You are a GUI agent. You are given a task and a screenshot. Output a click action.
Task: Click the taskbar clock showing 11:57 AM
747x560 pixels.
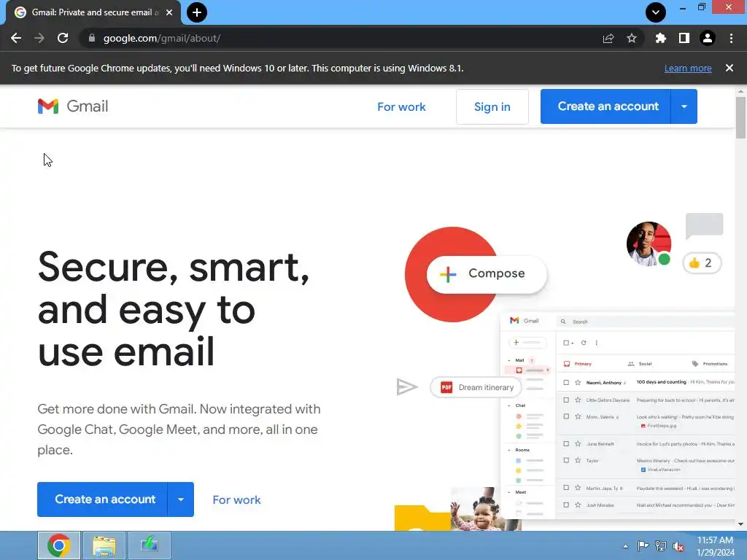(x=715, y=546)
